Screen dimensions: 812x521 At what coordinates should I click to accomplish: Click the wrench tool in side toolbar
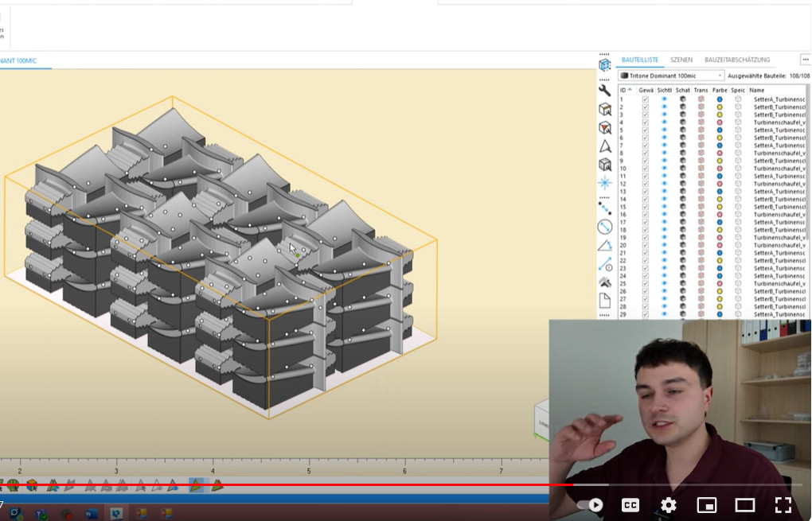(x=604, y=91)
